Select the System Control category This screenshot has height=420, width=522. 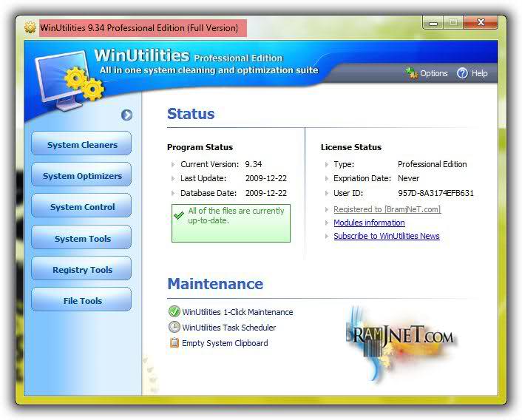tap(81, 206)
